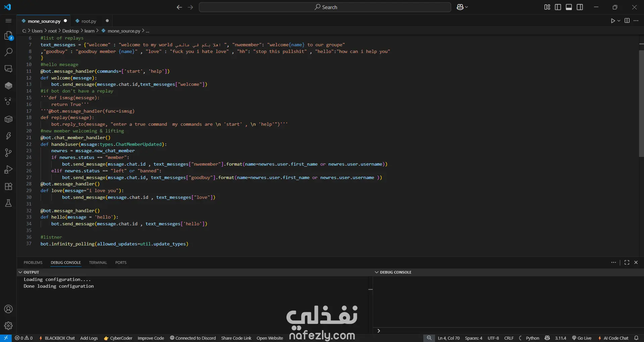
Task: Open the Run dropdown arrow beside play
Action: click(619, 21)
